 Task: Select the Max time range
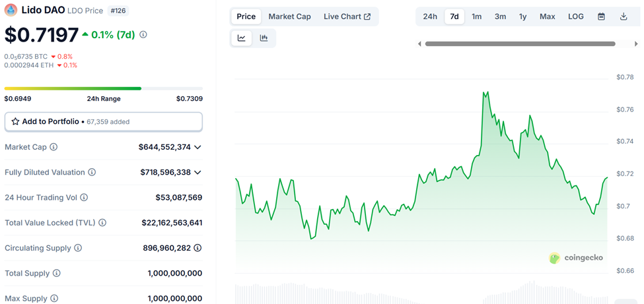click(x=548, y=16)
